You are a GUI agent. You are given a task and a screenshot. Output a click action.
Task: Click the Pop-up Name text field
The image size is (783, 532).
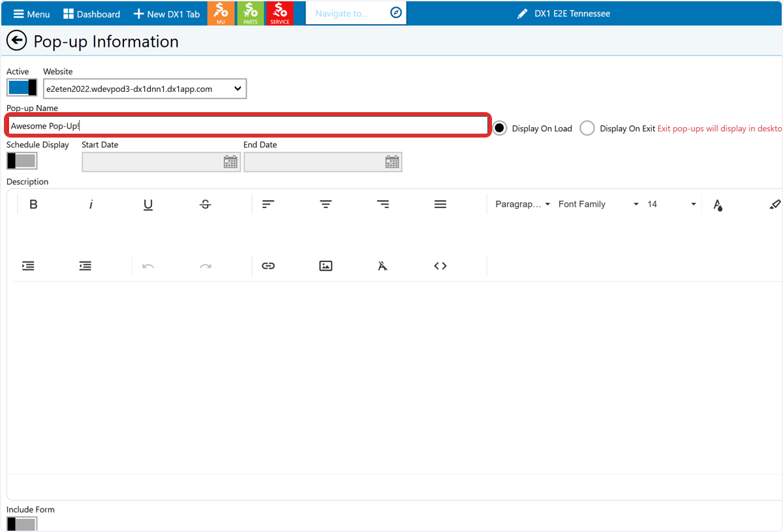coord(247,126)
